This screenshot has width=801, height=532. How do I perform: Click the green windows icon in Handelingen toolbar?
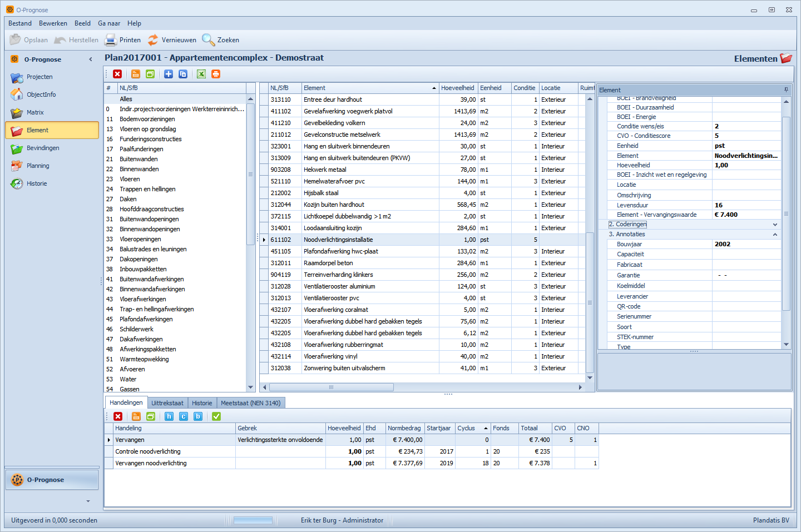click(151, 416)
